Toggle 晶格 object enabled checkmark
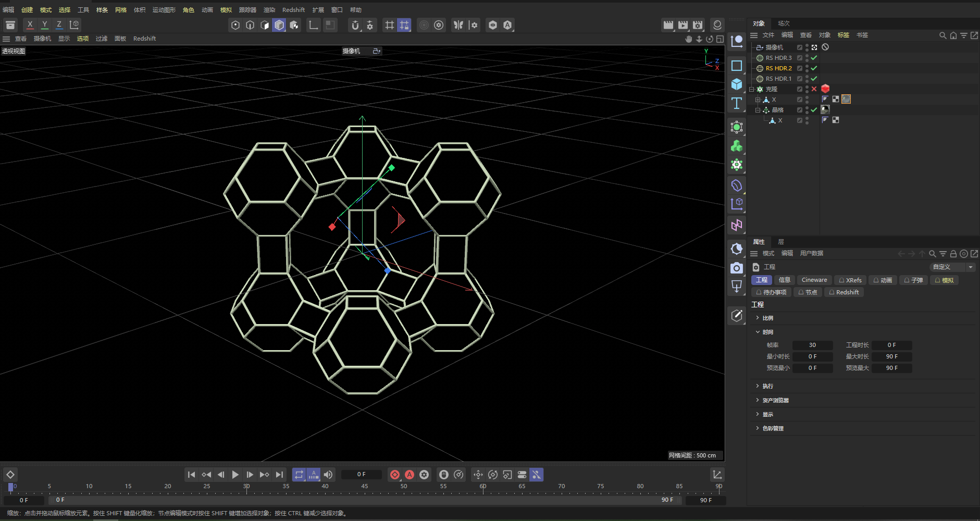The width and height of the screenshot is (980, 521). tap(814, 110)
